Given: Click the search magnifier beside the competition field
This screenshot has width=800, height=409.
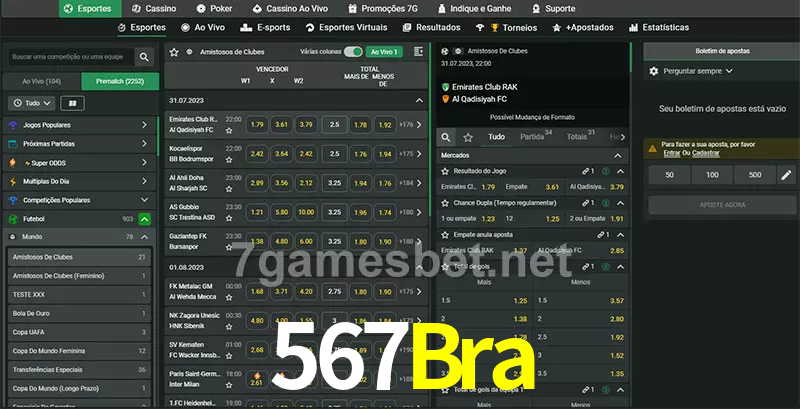Looking at the screenshot, I should coord(145,58).
